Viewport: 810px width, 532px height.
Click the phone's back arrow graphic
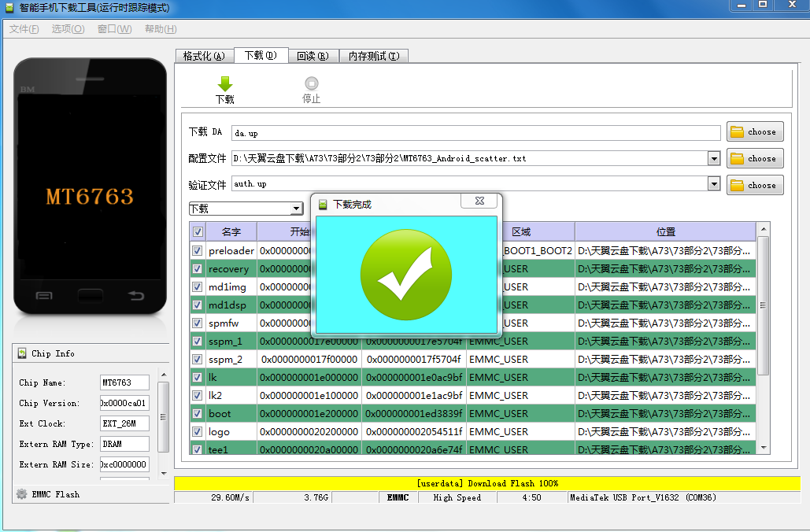(x=136, y=295)
